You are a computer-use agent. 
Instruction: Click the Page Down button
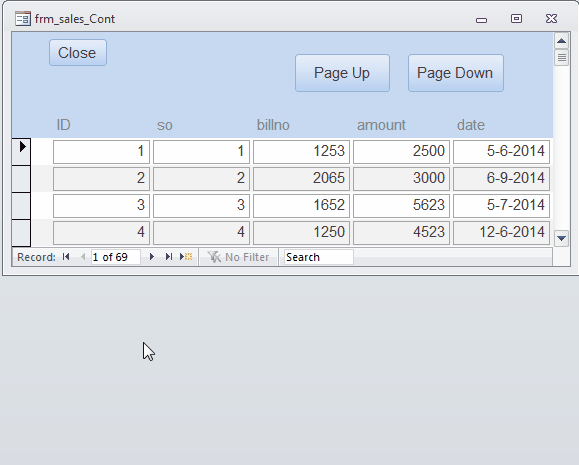456,73
